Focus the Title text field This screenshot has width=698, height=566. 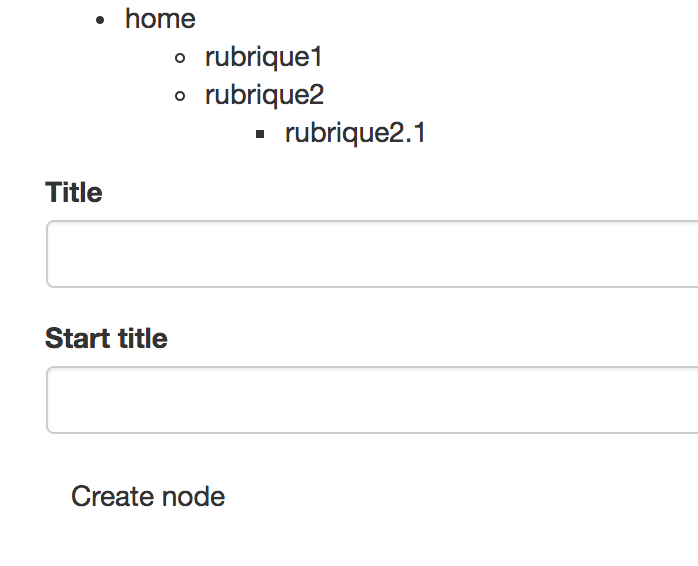[372, 254]
